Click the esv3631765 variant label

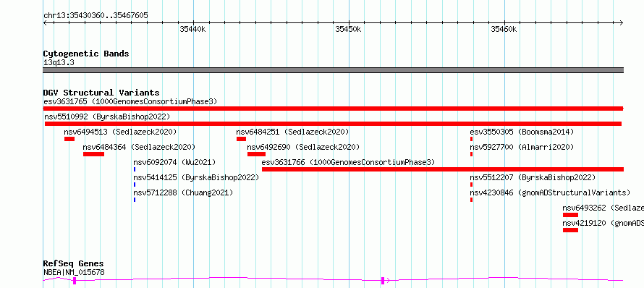[130, 101]
